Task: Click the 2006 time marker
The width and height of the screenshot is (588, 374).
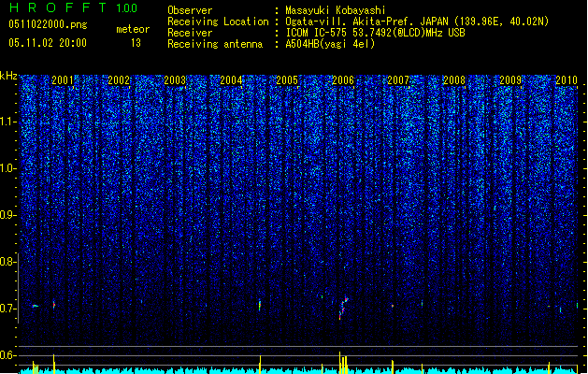Action: pos(343,79)
